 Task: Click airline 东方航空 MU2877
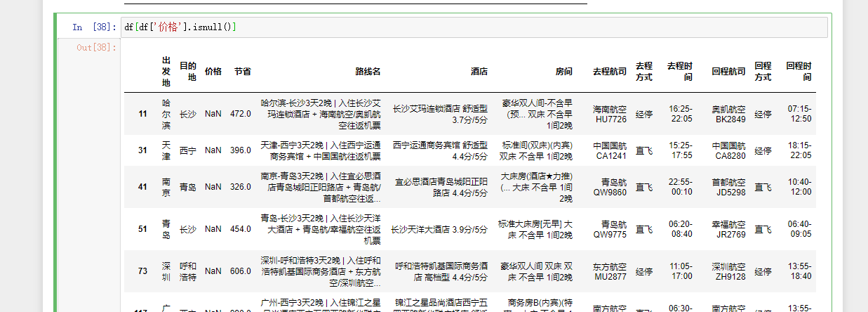pos(610,271)
